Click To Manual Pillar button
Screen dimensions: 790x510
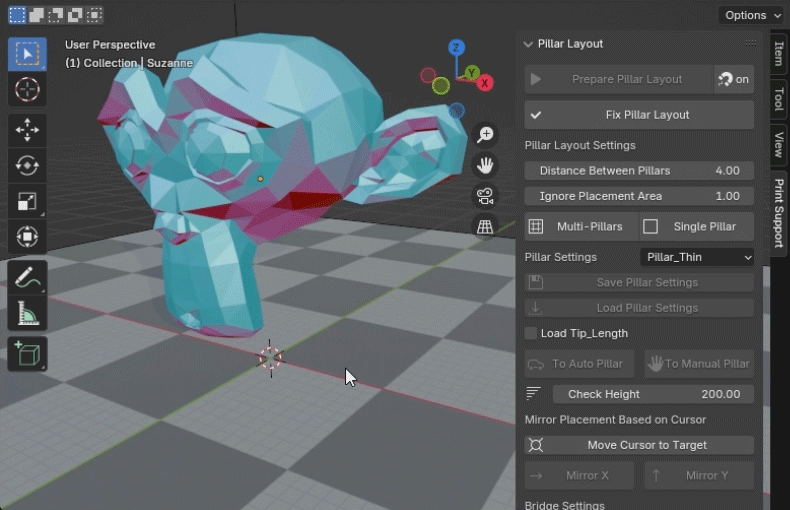699,364
